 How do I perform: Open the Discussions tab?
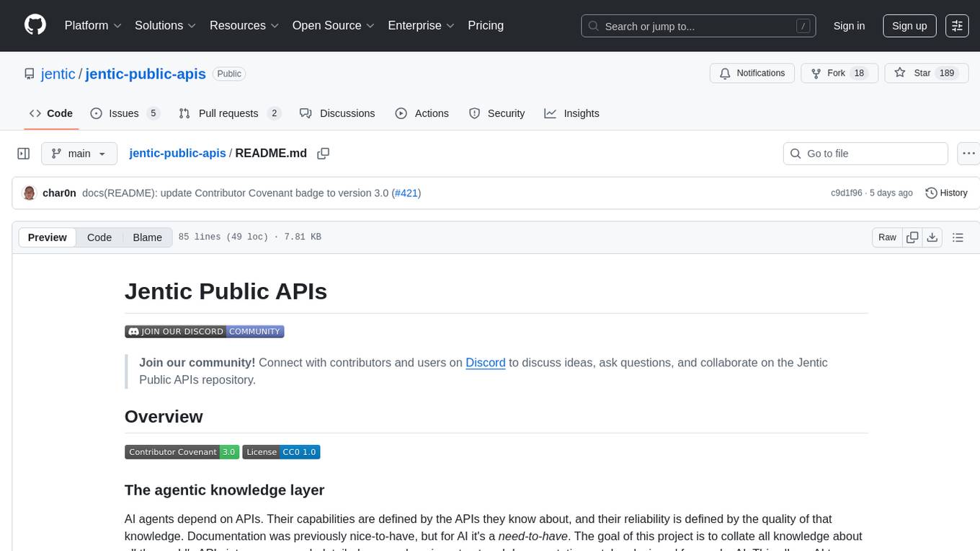pyautogui.click(x=337, y=113)
